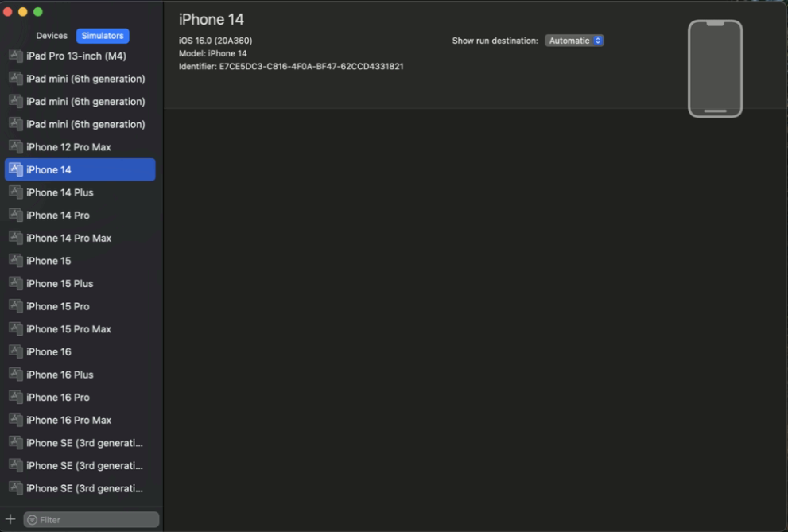The width and height of the screenshot is (788, 532).
Task: Click the plus button to add simulator
Action: 10,519
